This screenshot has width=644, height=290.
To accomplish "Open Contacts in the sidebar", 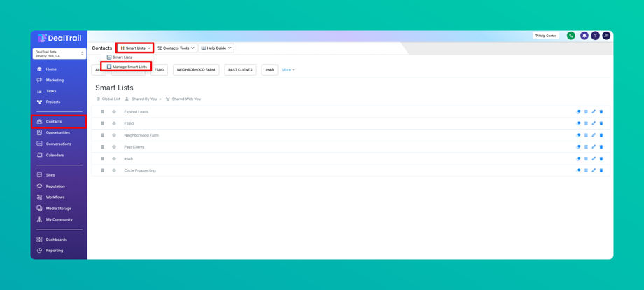I will point(59,122).
